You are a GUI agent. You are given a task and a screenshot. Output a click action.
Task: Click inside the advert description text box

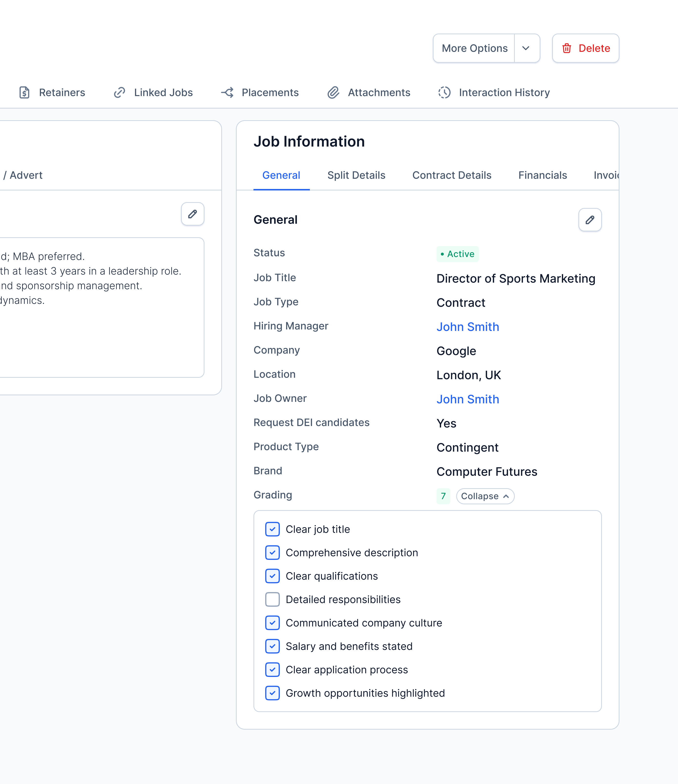click(x=102, y=307)
